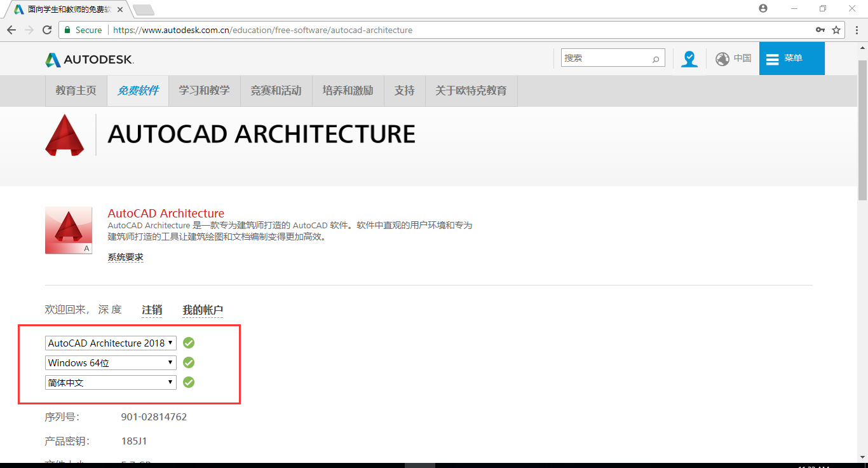Click the product key 185J1
The image size is (868, 468).
tap(134, 441)
